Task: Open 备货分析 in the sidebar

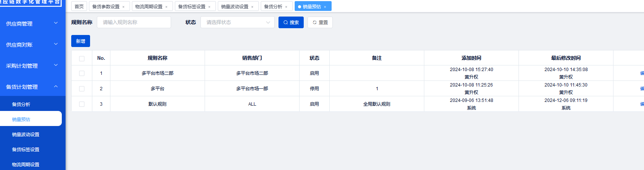Action: point(31,104)
